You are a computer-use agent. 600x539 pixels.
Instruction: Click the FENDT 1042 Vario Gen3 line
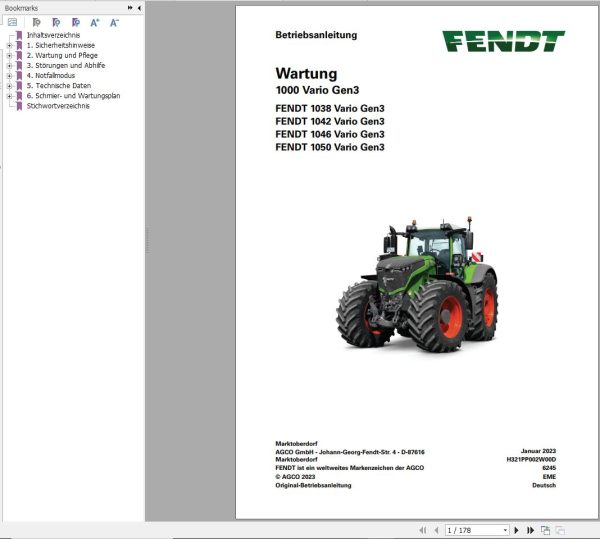[330, 121]
